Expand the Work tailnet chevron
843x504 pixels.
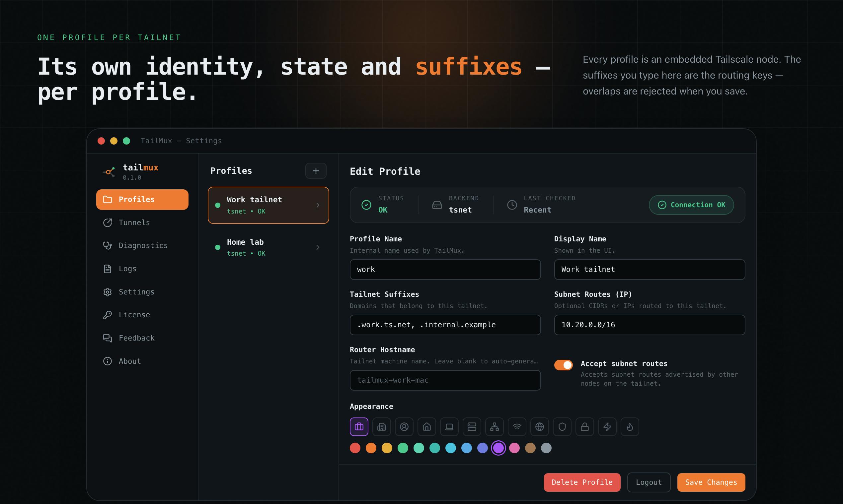[318, 205]
